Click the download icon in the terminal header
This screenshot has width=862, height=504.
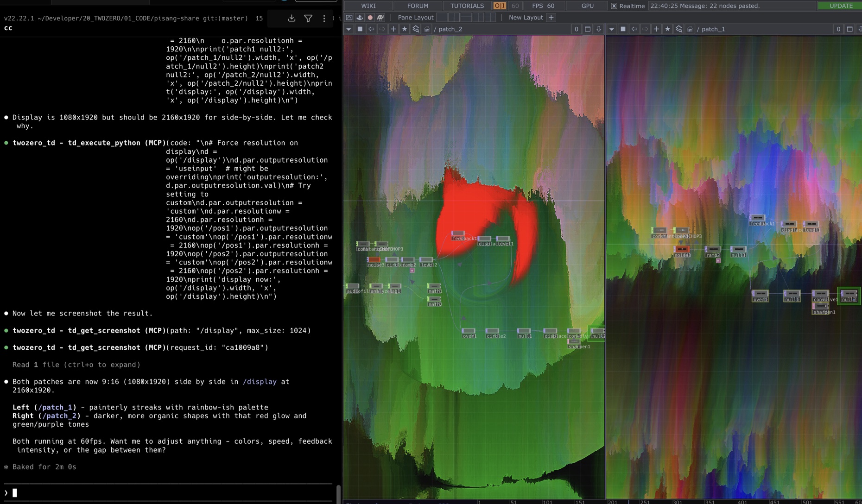pos(292,18)
